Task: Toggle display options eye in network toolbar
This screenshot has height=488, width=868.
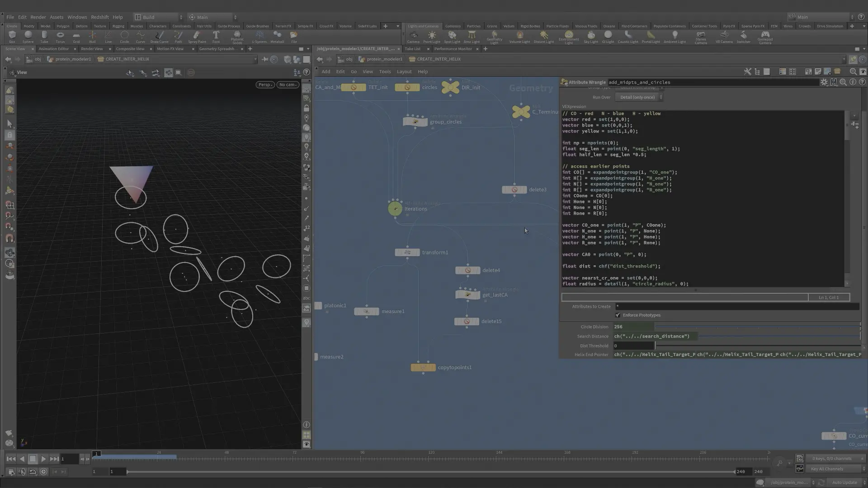Action: (863, 71)
